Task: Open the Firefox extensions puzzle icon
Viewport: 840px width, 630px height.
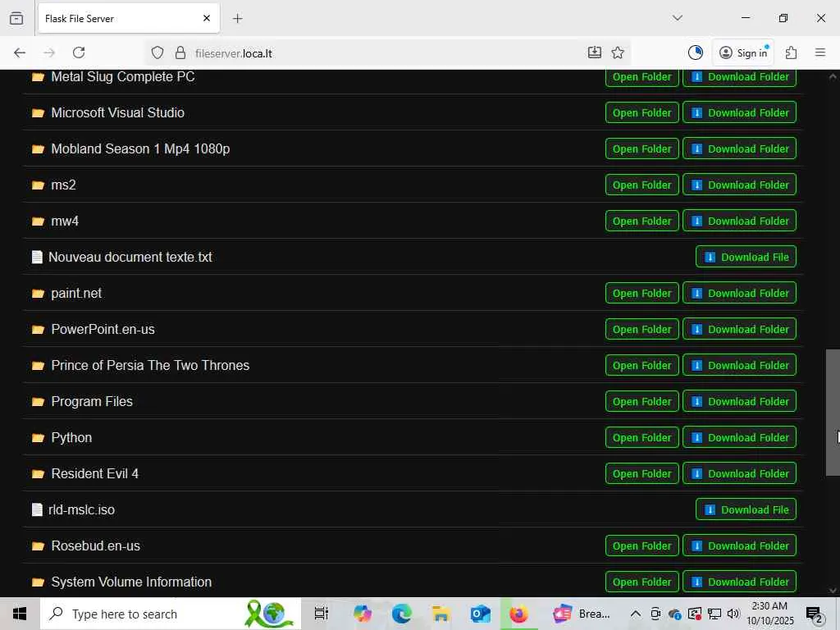Action: (792, 52)
